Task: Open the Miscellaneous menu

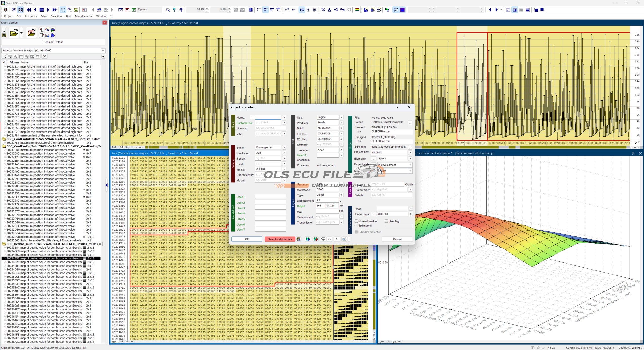Action: click(x=84, y=16)
